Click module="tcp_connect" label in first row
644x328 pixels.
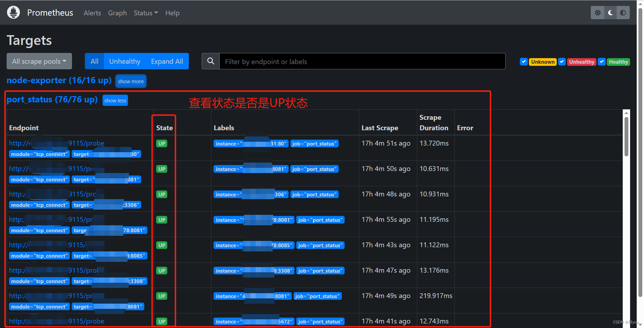(x=39, y=154)
